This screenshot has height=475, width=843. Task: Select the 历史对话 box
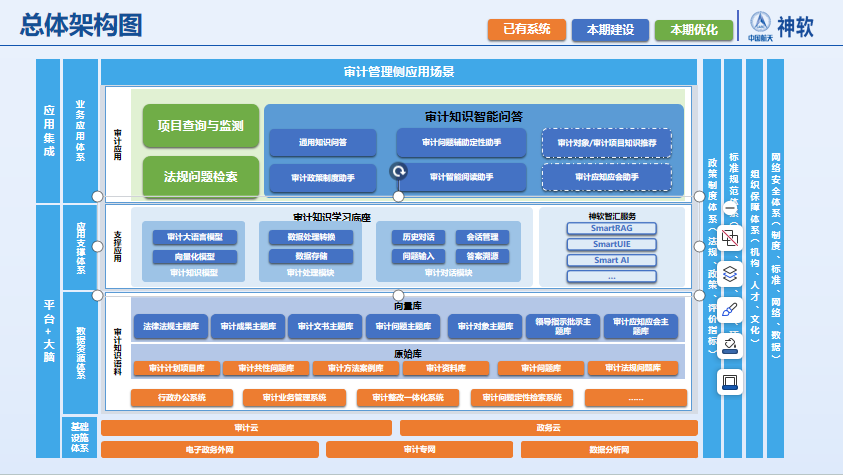click(418, 237)
